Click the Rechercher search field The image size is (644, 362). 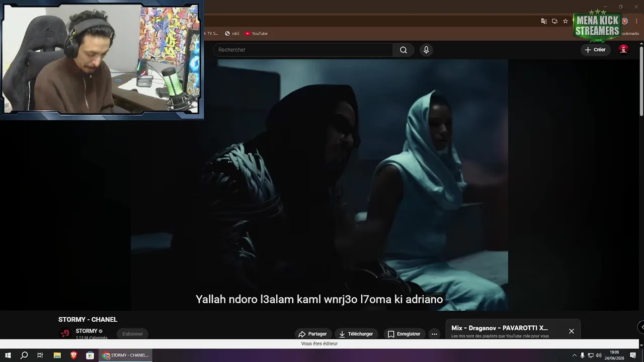pyautogui.click(x=303, y=50)
